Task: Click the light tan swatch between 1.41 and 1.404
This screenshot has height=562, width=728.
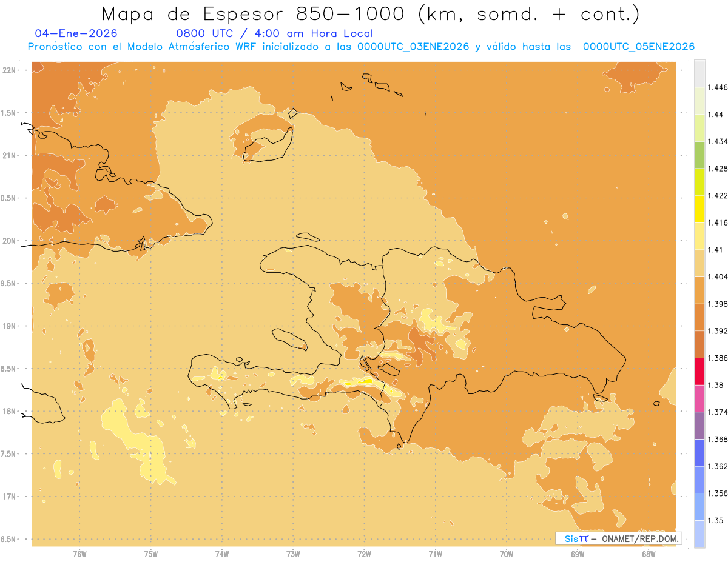Action: click(x=699, y=263)
